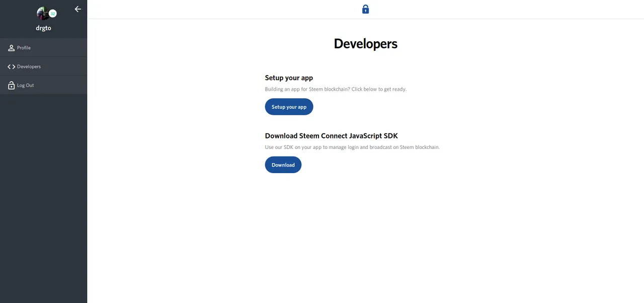
Task: Click the Profile person icon
Action: (x=11, y=48)
